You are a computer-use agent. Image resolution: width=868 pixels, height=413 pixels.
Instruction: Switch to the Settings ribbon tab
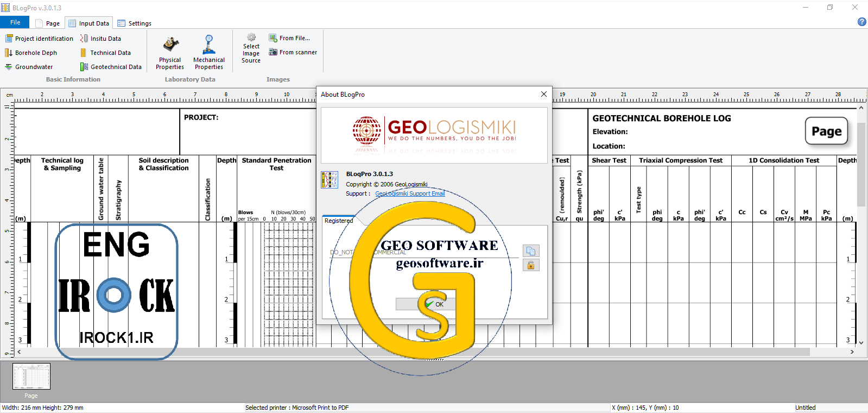135,23
